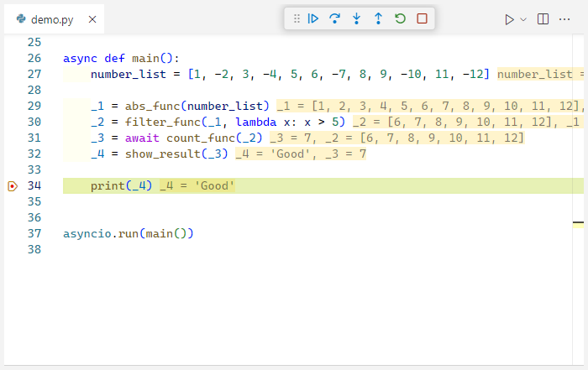Click abs_func call on line 29
The height and width of the screenshot is (370, 588).
[152, 107]
